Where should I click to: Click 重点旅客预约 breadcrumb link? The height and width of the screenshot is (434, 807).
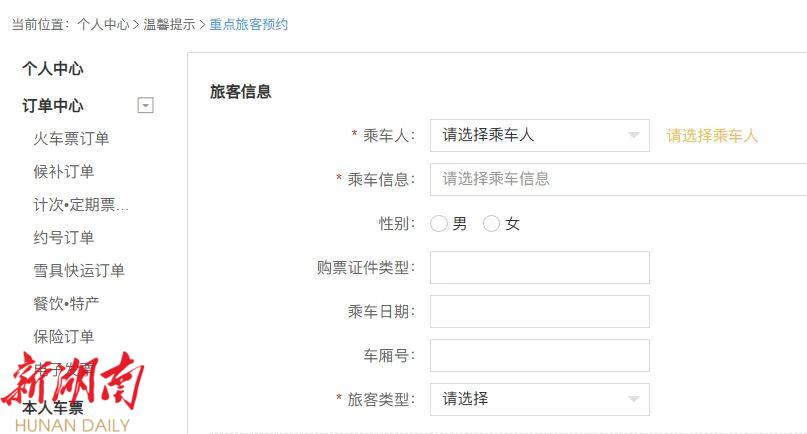(x=248, y=24)
